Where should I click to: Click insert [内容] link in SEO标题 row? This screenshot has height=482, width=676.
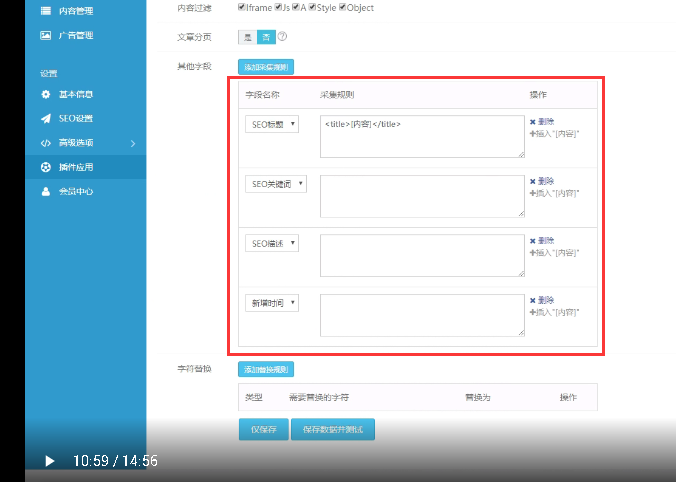554,134
